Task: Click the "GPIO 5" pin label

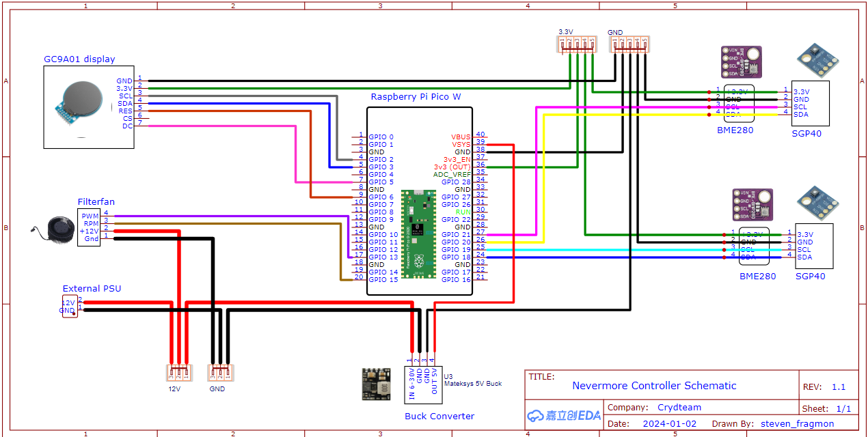Action: coord(381,182)
